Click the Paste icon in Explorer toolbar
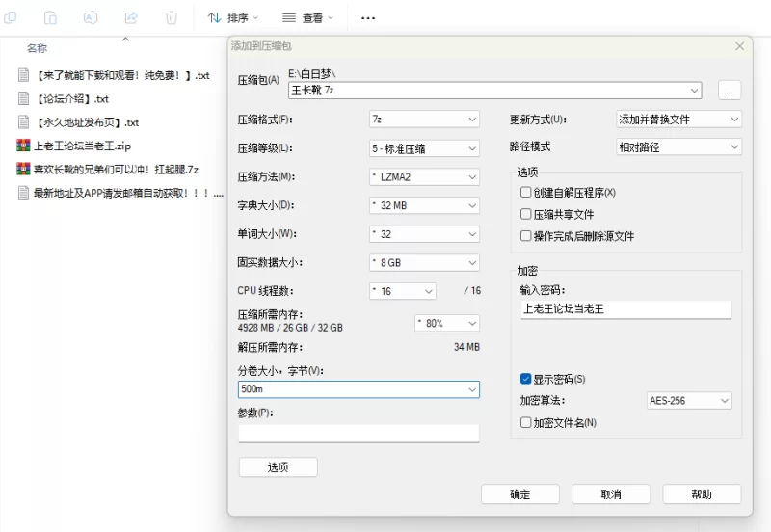The image size is (771, 532). [x=50, y=17]
